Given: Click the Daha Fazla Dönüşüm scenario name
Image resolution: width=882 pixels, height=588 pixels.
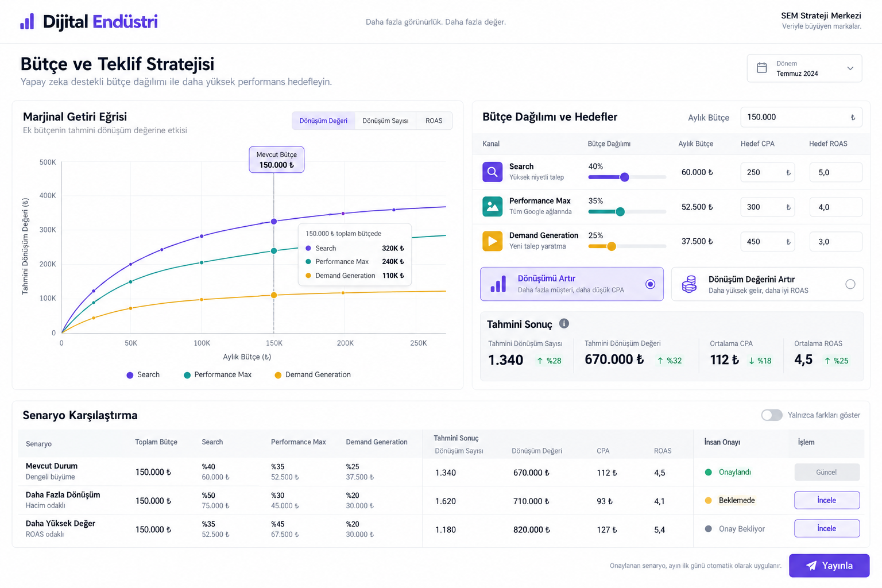Looking at the screenshot, I should point(63,494).
